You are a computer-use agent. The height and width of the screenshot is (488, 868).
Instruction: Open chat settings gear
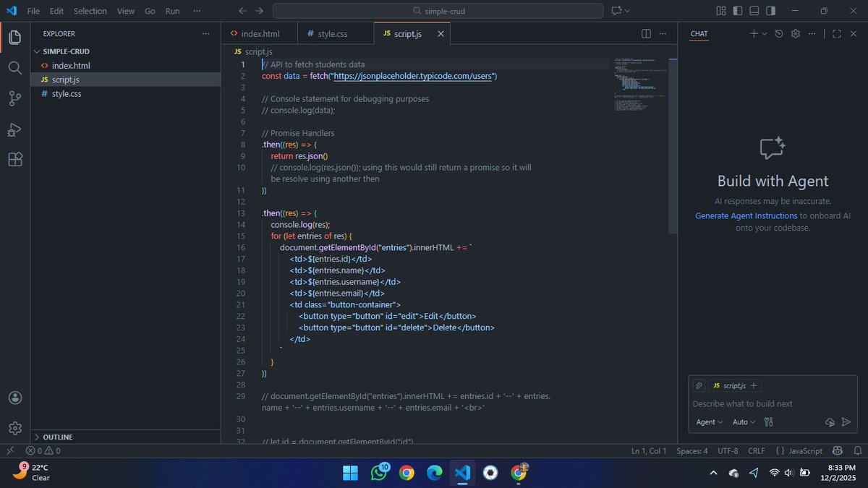(795, 33)
